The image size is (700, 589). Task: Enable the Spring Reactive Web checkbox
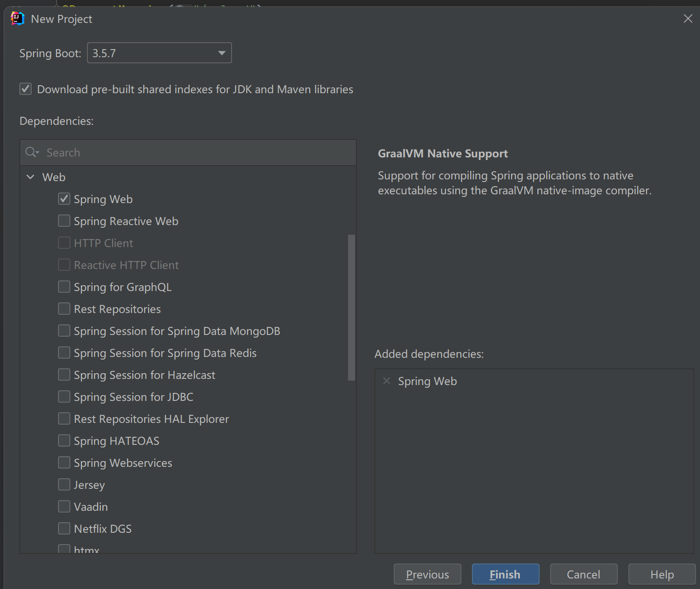click(x=64, y=221)
